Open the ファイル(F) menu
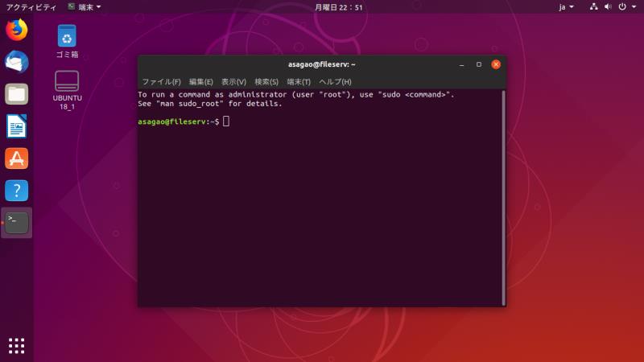The width and height of the screenshot is (644, 362). tap(162, 82)
